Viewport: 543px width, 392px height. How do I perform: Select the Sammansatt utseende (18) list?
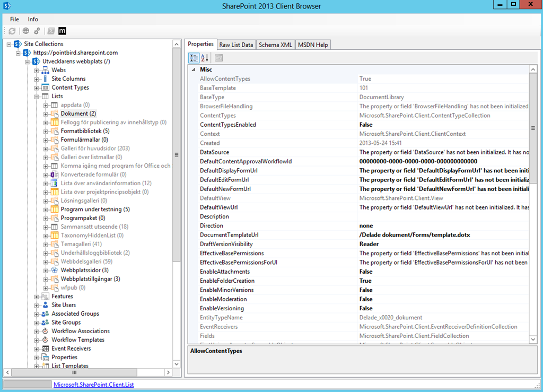coord(94,227)
